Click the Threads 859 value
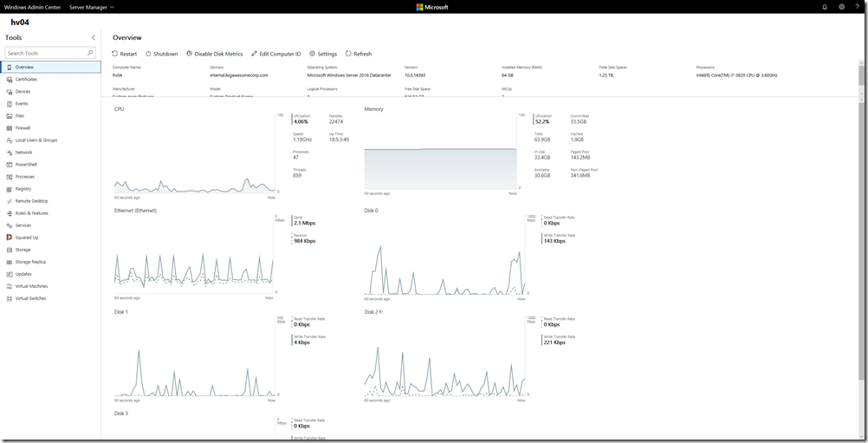Image resolution: width=868 pixels, height=443 pixels. point(297,175)
